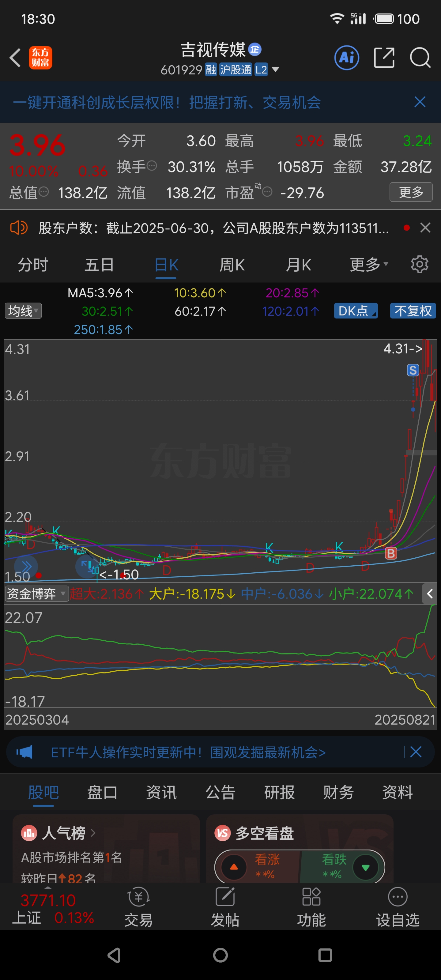Screen dimensions: 441x980
Task: Switch to 资料 tab
Action: pos(397,793)
